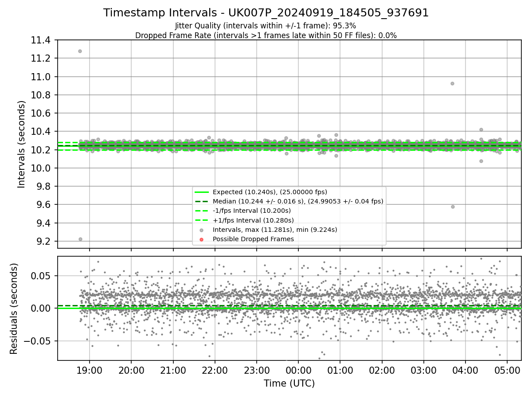The image size is (532, 399).
Task: Click the solid green 'Expected' legend line sample
Action: (x=202, y=192)
